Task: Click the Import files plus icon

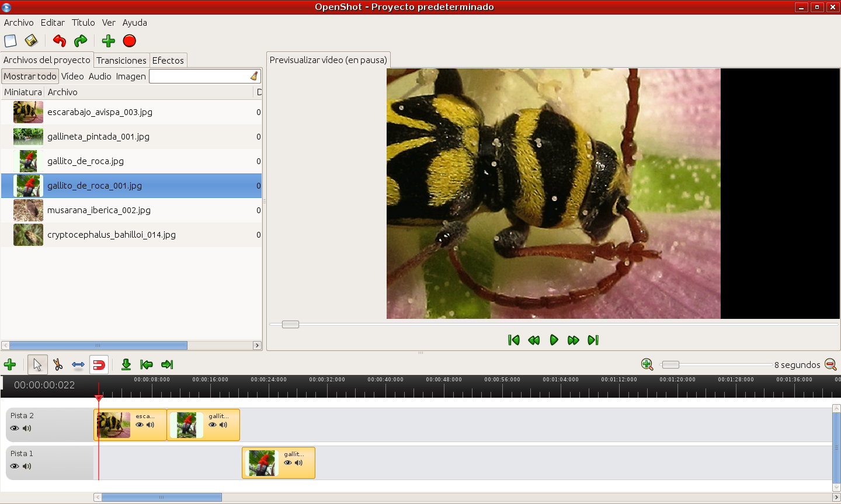Action: tap(108, 41)
